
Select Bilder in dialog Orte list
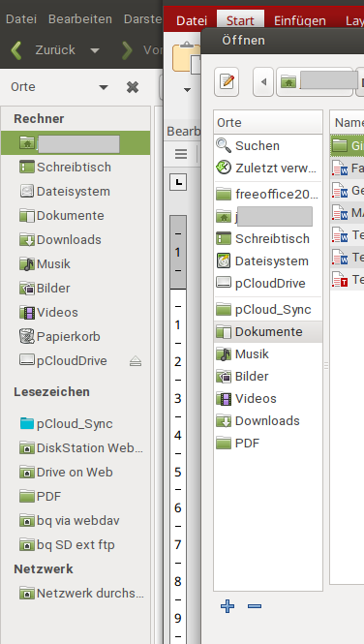[x=268, y=376]
